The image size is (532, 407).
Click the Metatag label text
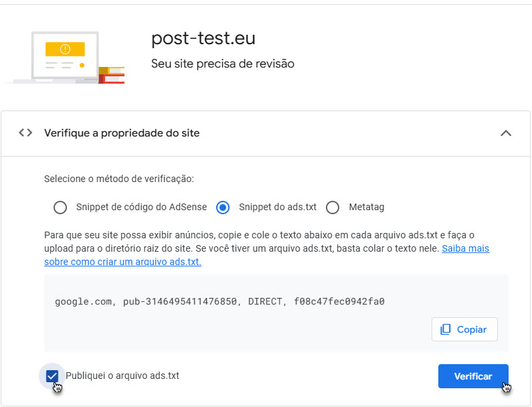point(367,207)
